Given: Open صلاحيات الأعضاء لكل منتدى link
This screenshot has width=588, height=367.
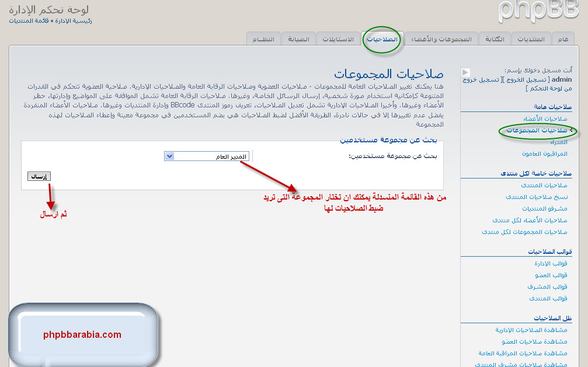Looking at the screenshot, I should 530,220.
